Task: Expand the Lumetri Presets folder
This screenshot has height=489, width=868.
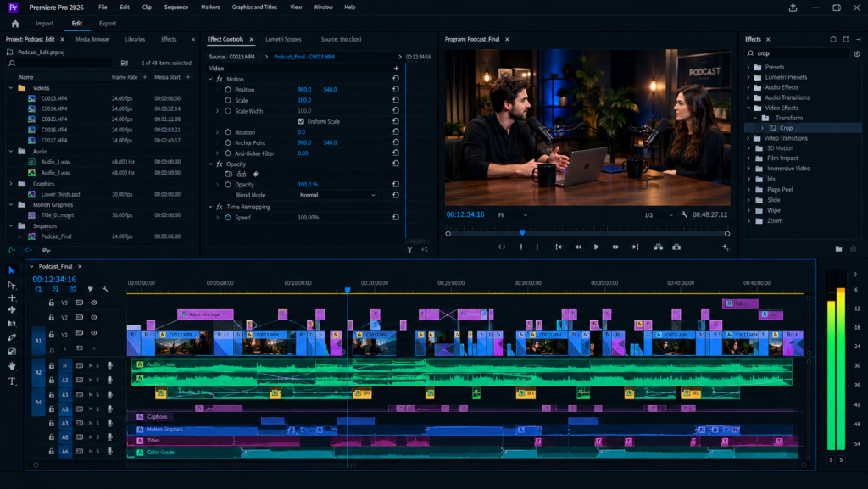Action: coord(748,77)
